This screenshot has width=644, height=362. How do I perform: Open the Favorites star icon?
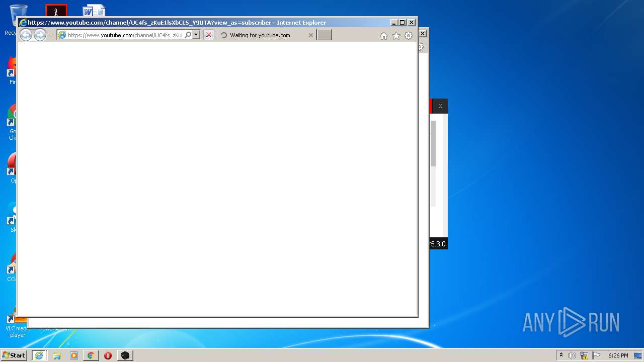point(396,36)
